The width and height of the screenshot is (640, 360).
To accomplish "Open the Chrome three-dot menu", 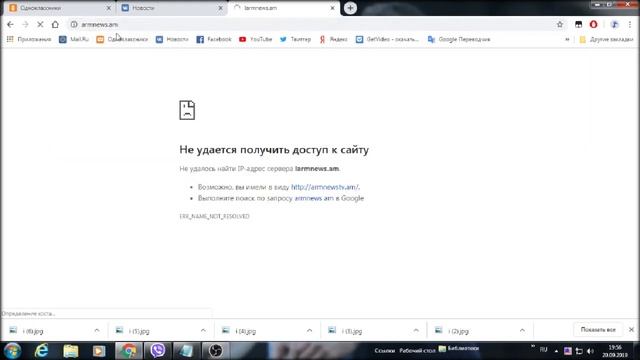I will click(x=630, y=24).
